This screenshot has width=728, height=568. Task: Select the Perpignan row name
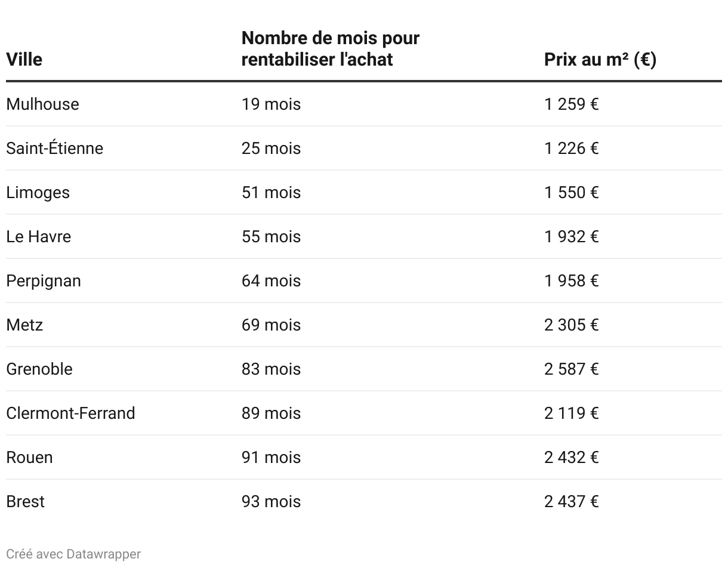point(44,280)
